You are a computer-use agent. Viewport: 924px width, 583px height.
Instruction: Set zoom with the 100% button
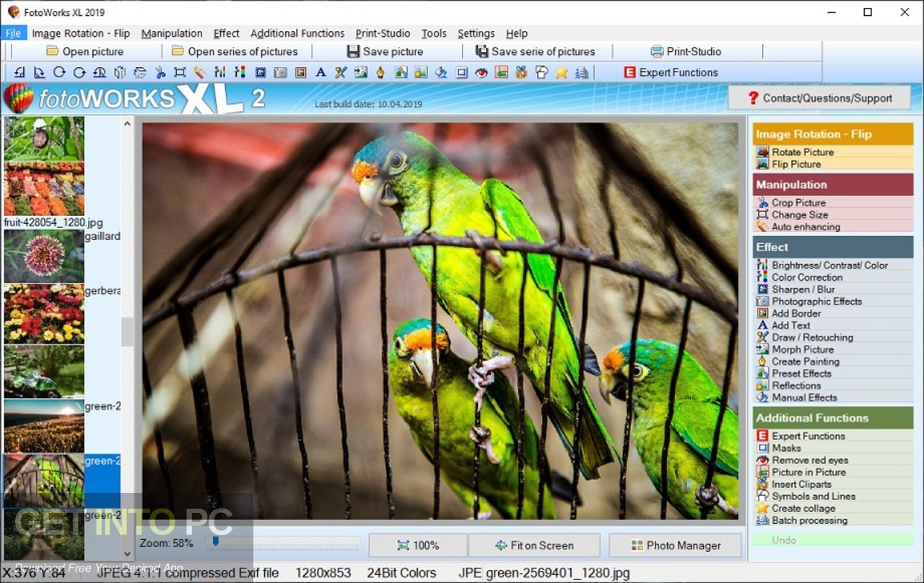pyautogui.click(x=418, y=545)
